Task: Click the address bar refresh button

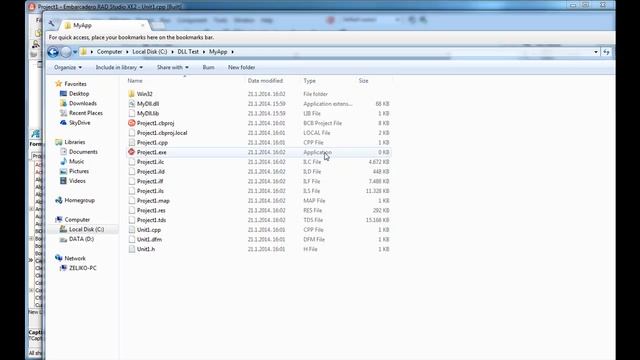Action: click(607, 52)
